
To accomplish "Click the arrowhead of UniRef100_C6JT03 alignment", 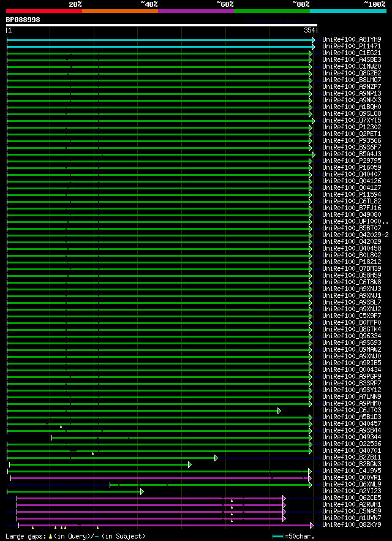I will click(279, 410).
